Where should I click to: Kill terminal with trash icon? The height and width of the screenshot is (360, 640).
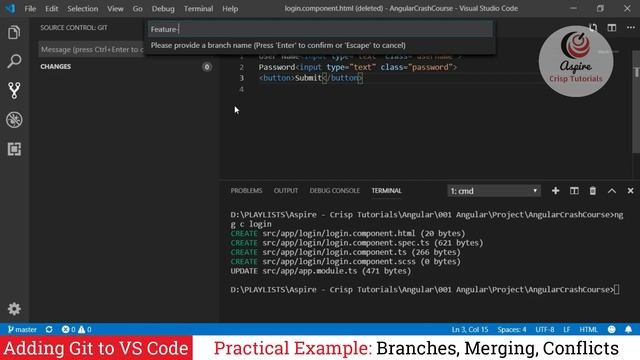[593, 191]
